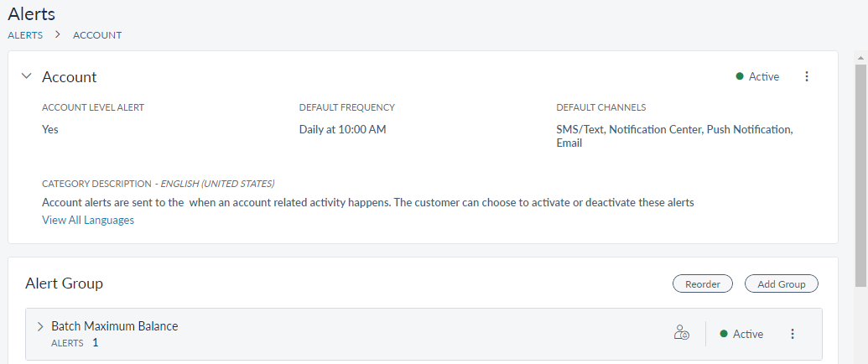
Task: Open View All Languages link
Action: point(88,220)
